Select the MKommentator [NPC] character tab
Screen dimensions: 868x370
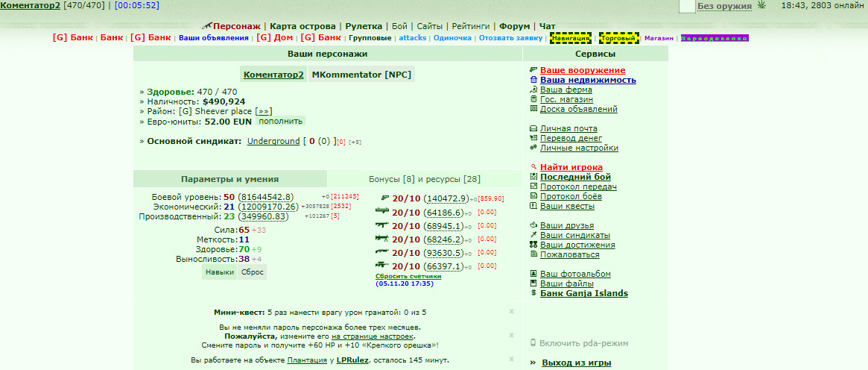(x=361, y=75)
